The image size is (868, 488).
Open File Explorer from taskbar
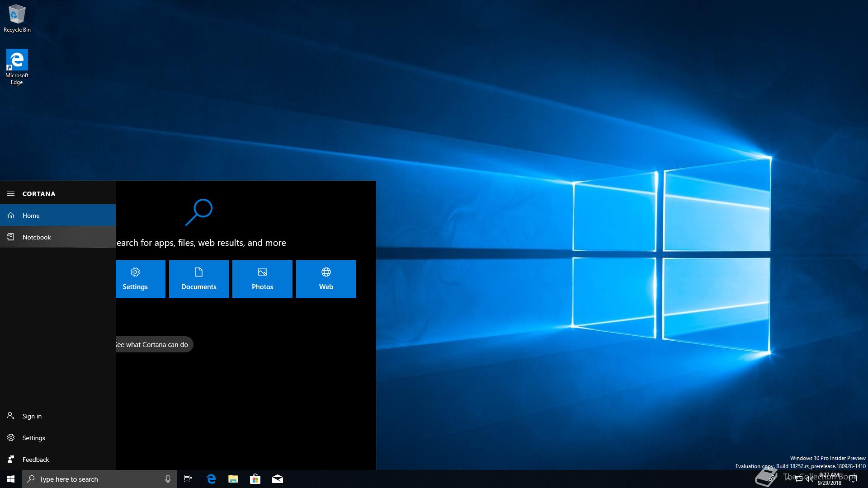233,479
